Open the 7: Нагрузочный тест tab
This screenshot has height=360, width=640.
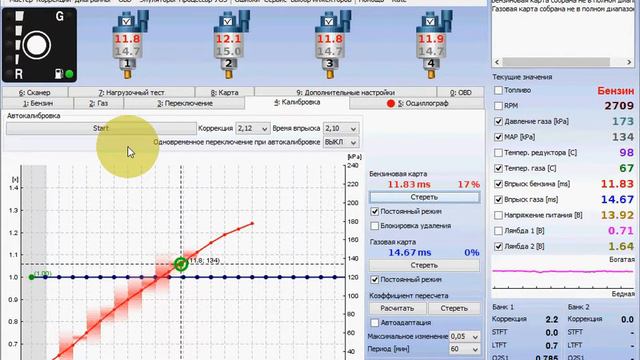(131, 93)
